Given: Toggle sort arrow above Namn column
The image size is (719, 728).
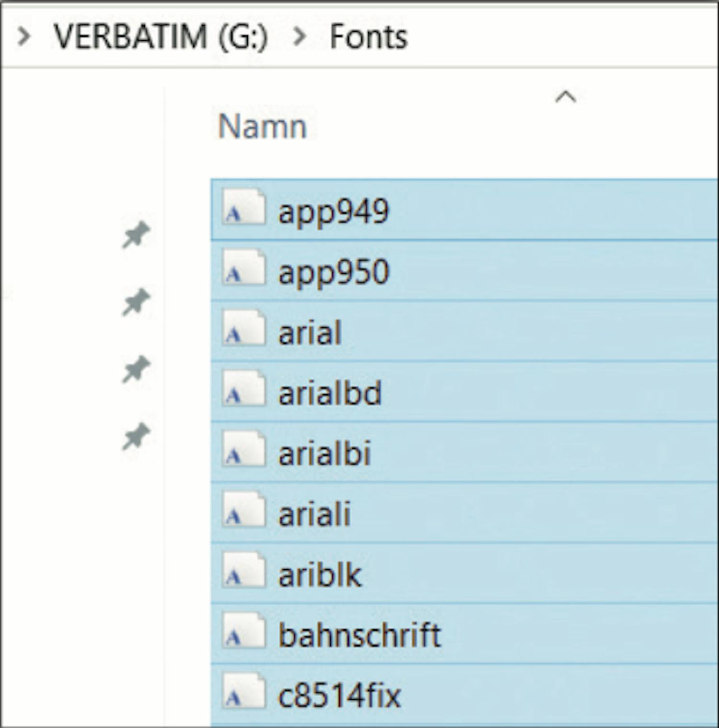Looking at the screenshot, I should (x=565, y=97).
